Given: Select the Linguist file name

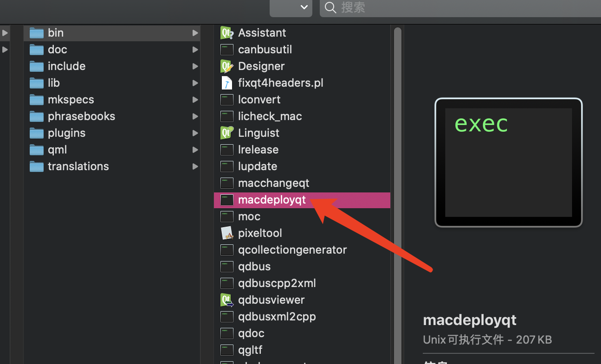Looking at the screenshot, I should [x=259, y=133].
